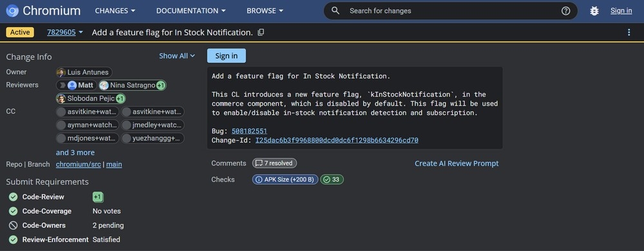
Task: Open chromium/src repo link
Action: coord(79,165)
